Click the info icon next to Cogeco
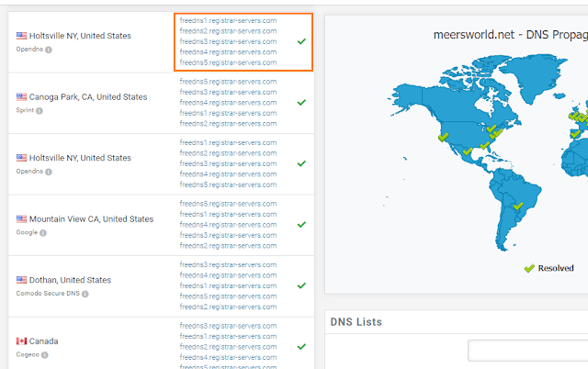Image resolution: width=588 pixels, height=369 pixels. click(x=45, y=355)
